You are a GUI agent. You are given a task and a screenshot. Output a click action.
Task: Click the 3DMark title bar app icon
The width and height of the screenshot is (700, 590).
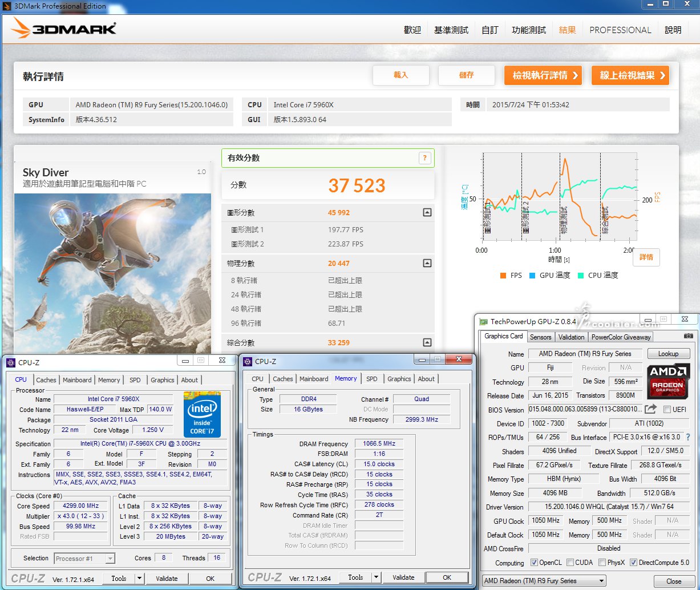pos(7,6)
